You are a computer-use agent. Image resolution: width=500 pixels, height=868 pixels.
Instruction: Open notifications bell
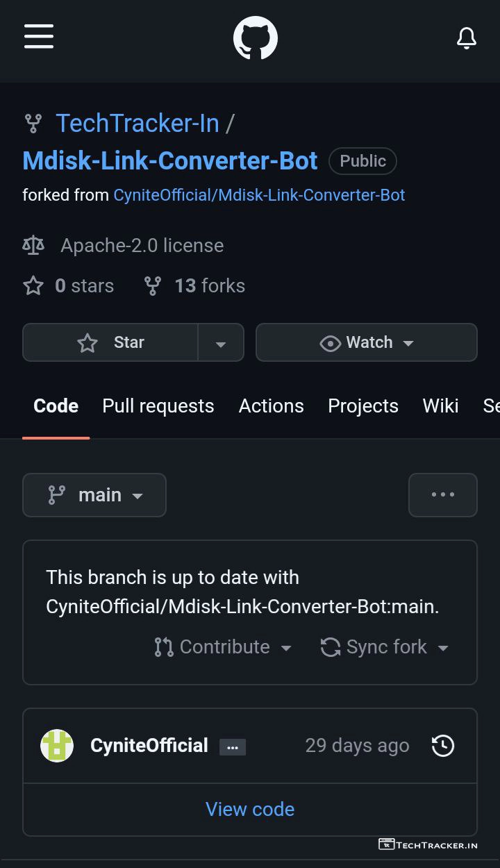tap(467, 38)
